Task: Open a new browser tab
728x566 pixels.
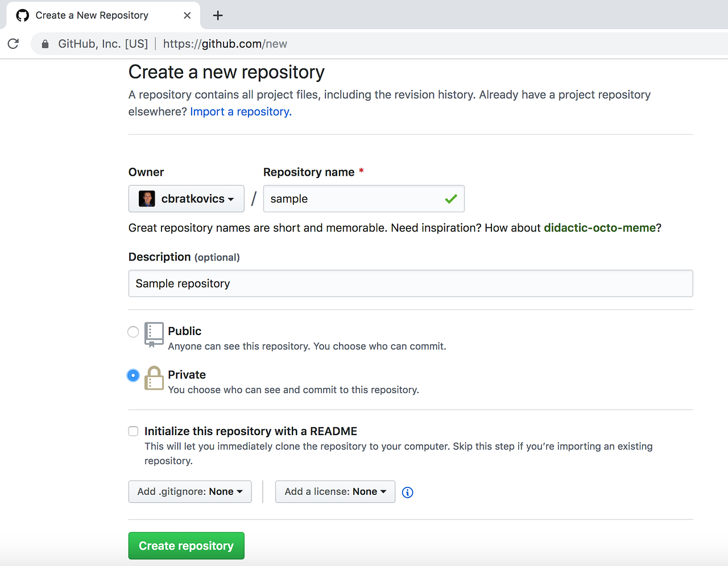Action: pyautogui.click(x=217, y=15)
